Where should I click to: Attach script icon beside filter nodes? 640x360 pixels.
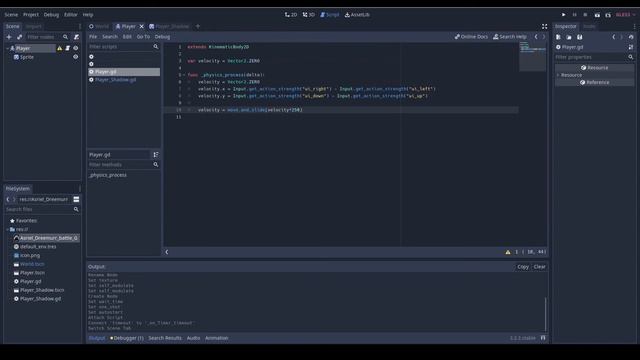(76, 37)
